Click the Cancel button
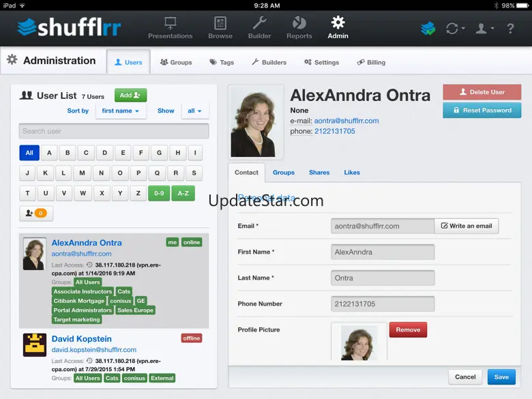 coord(465,377)
